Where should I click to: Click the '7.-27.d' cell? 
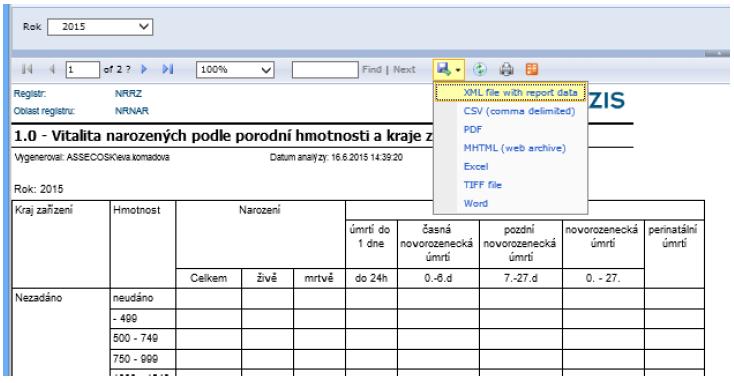521,278
